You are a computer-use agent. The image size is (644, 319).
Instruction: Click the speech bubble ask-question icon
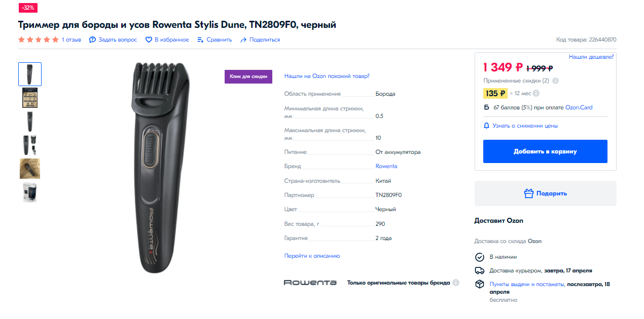(92, 39)
